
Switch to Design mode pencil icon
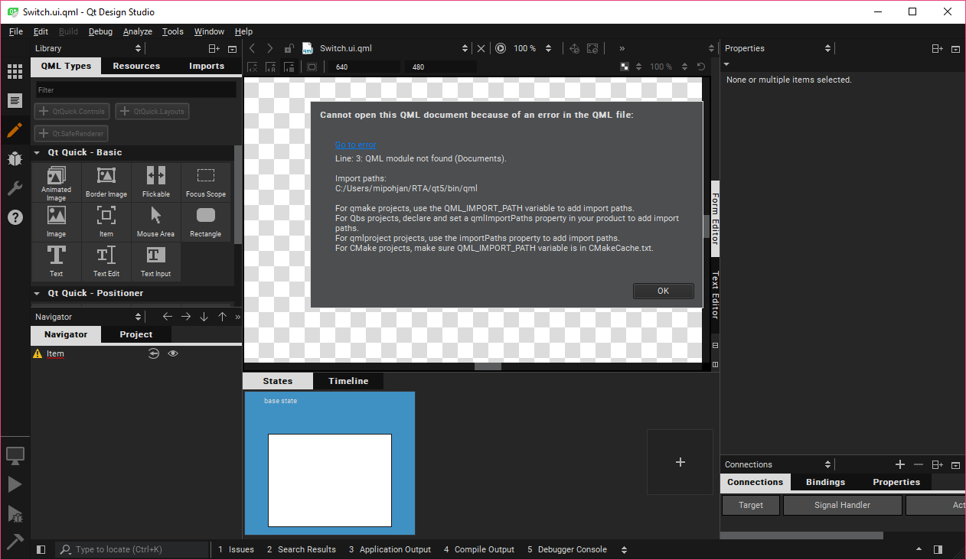pos(15,130)
